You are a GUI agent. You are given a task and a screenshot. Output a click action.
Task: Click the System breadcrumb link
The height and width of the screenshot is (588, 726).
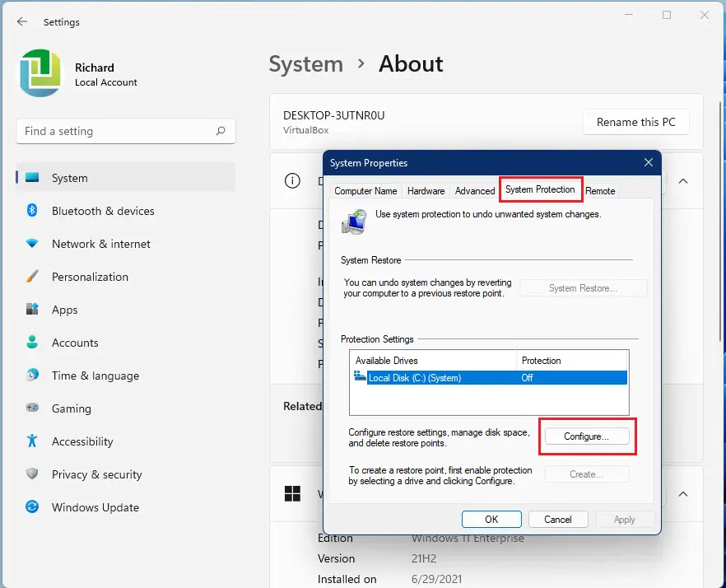pos(306,64)
